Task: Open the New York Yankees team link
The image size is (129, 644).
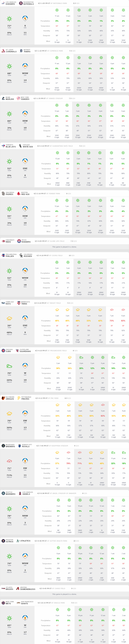Action: pyautogui.click(x=25, y=99)
